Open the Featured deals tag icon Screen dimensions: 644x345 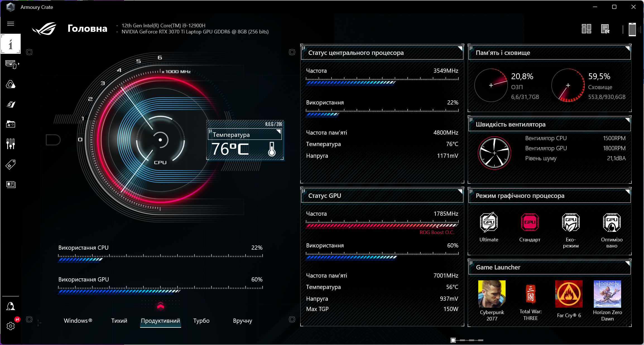pos(11,164)
